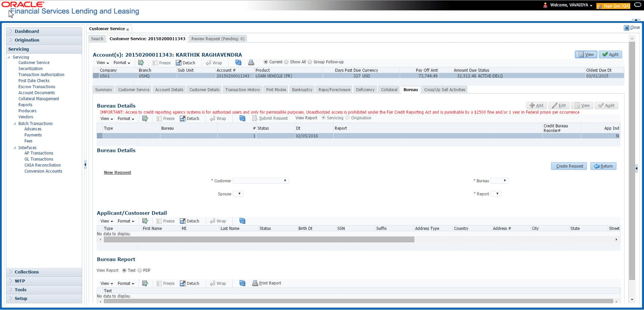Select the Current radio option

(x=266, y=62)
